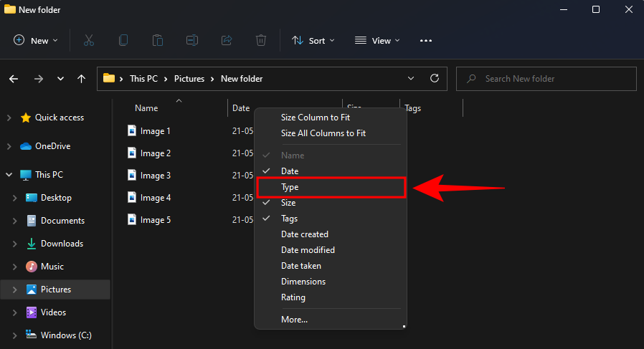Click the Cut scissors icon in toolbar
This screenshot has height=349, width=644.
[89, 41]
